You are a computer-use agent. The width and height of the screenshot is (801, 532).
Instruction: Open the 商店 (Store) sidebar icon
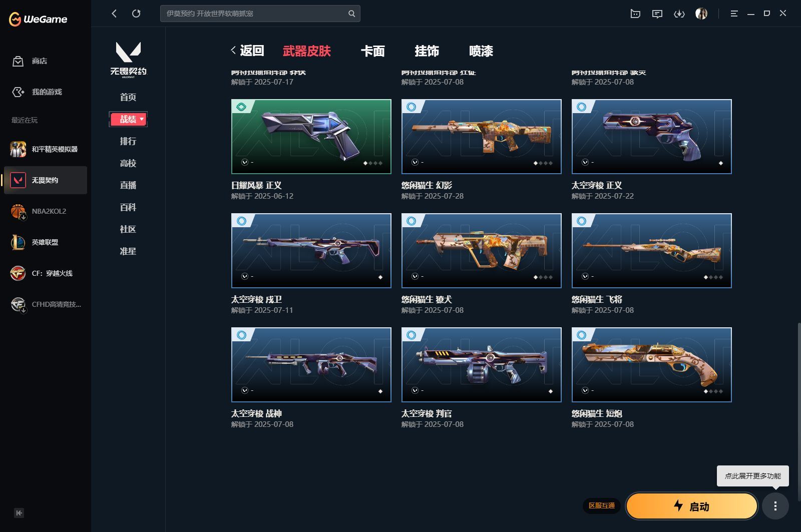(x=18, y=61)
